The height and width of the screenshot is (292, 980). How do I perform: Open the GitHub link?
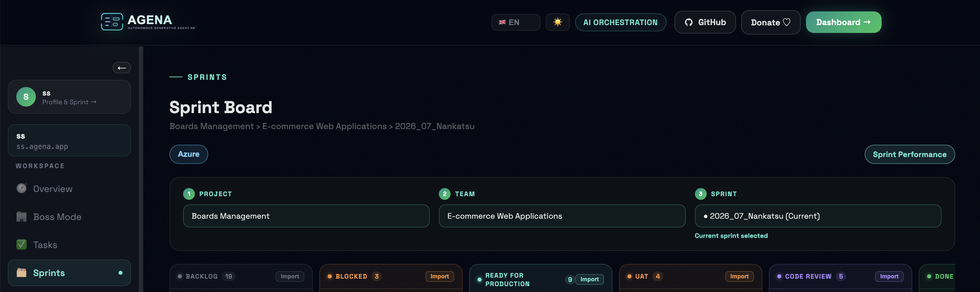705,22
